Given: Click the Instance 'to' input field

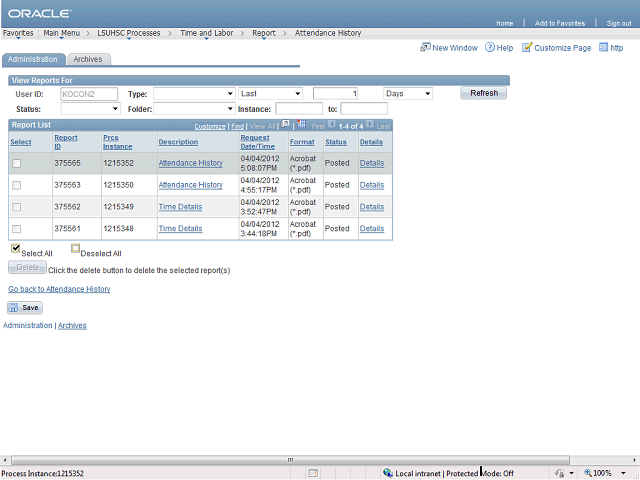Looking at the screenshot, I should [364, 109].
